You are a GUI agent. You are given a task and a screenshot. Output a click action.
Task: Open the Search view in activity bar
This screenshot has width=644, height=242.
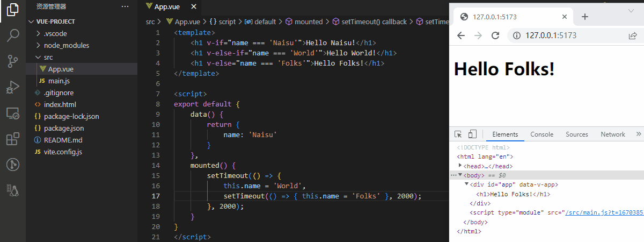12,36
